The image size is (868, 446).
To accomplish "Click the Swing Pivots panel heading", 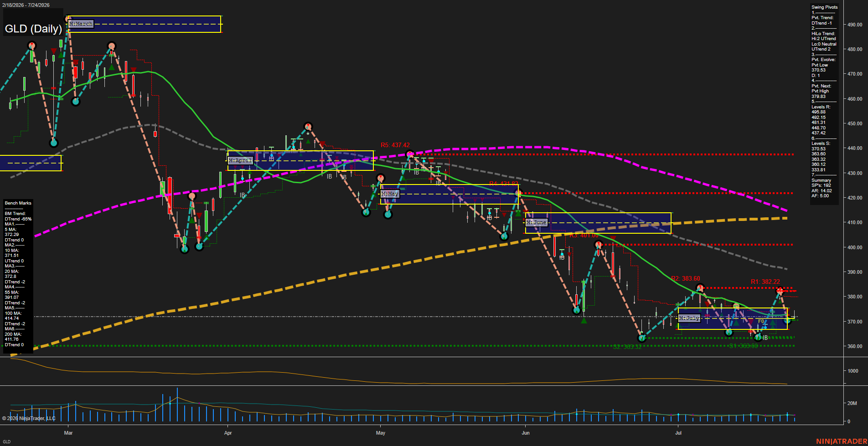I will coord(824,7).
